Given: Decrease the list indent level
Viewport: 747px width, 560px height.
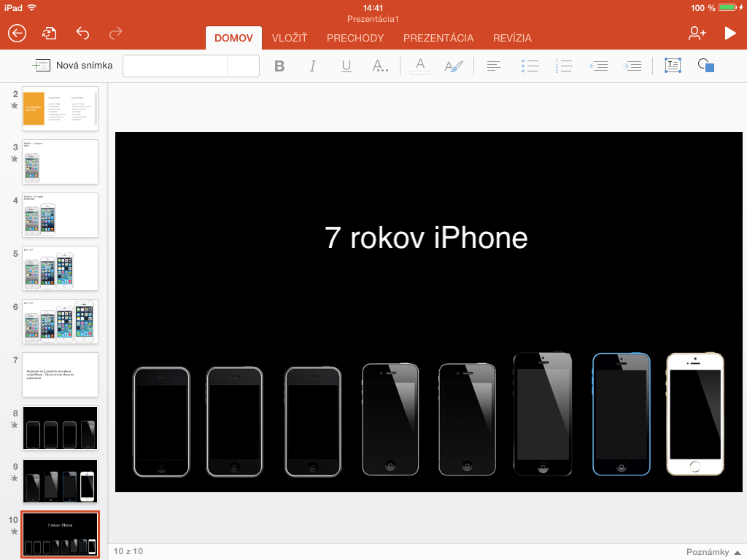Looking at the screenshot, I should click(598, 66).
